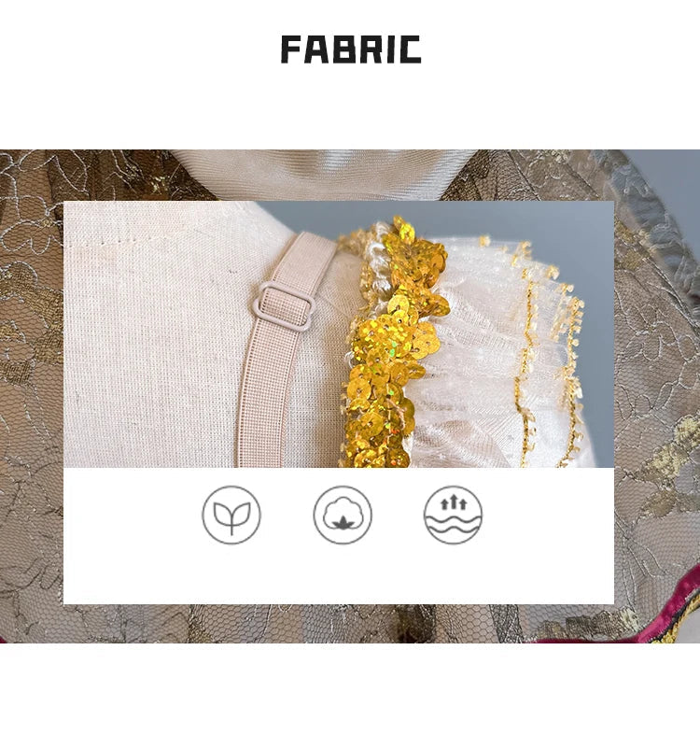Click the plant sprout leaf icon
700x735 pixels.
click(231, 515)
